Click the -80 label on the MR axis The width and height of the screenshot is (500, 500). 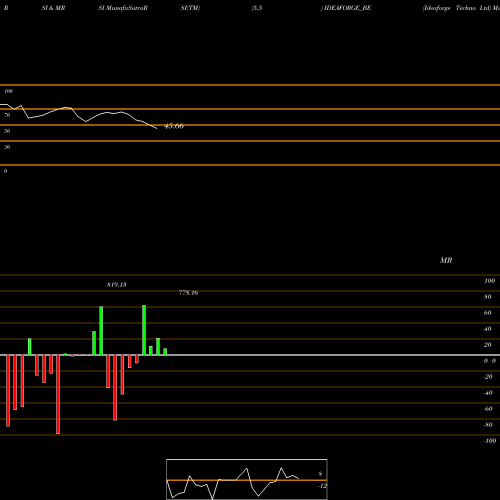point(488,425)
